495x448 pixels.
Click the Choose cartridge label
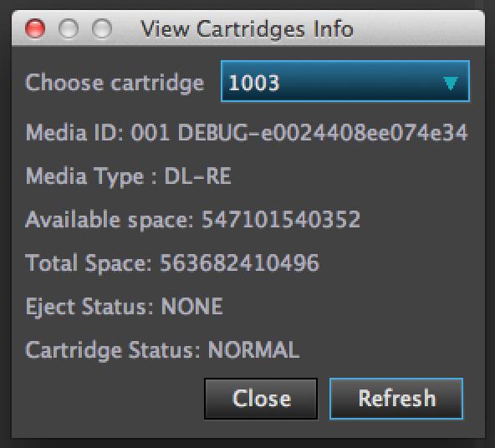[x=115, y=84]
